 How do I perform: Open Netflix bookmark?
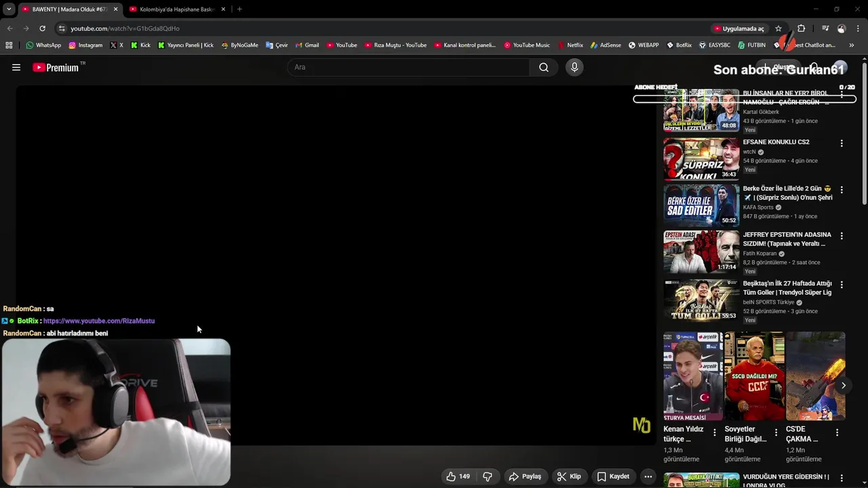pyautogui.click(x=570, y=45)
